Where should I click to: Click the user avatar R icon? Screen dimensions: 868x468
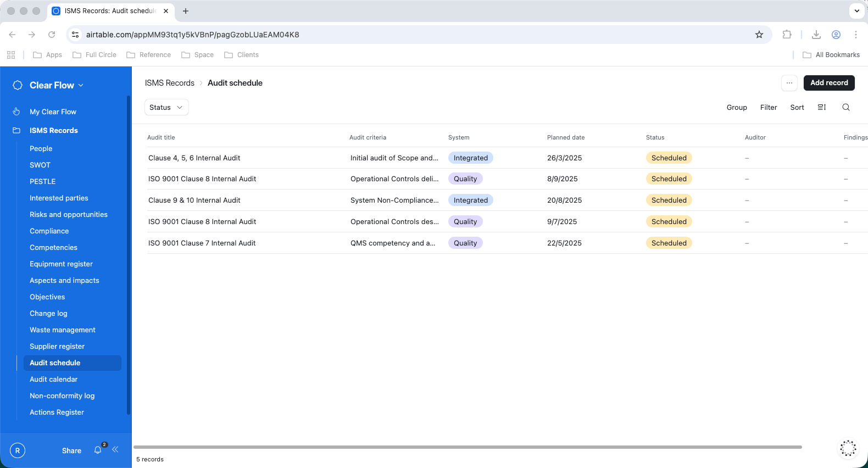pos(18,450)
